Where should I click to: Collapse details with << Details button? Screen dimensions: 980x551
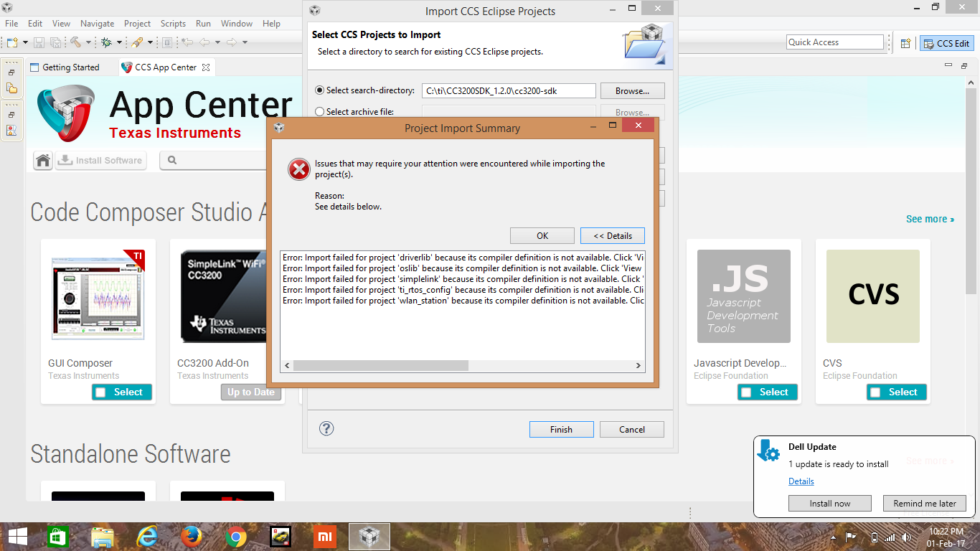click(612, 235)
